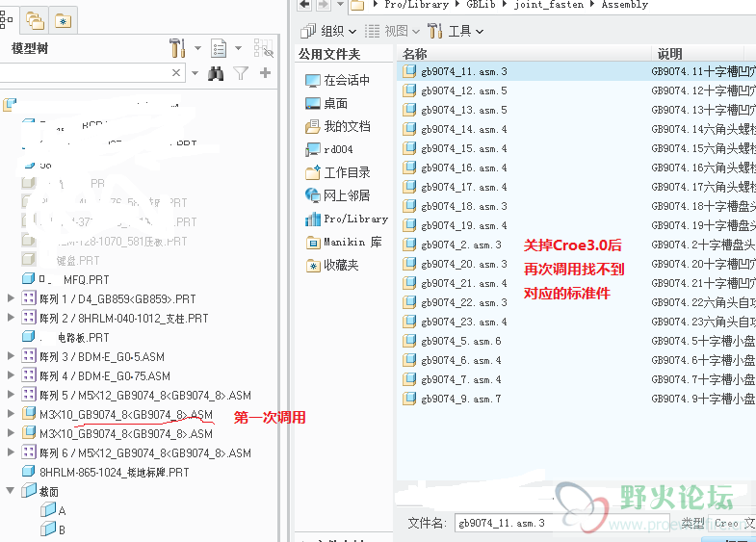
Task: Open 我的文档 folder
Action: [337, 126]
